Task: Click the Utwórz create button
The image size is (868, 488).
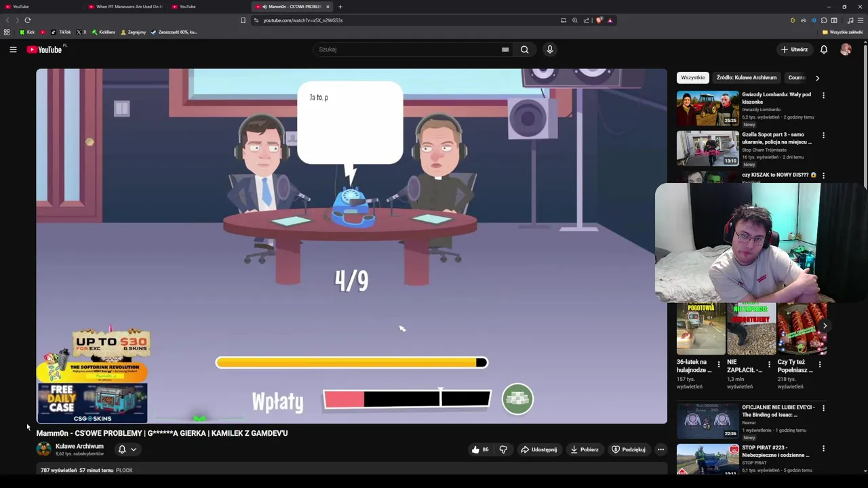Action: tap(794, 49)
